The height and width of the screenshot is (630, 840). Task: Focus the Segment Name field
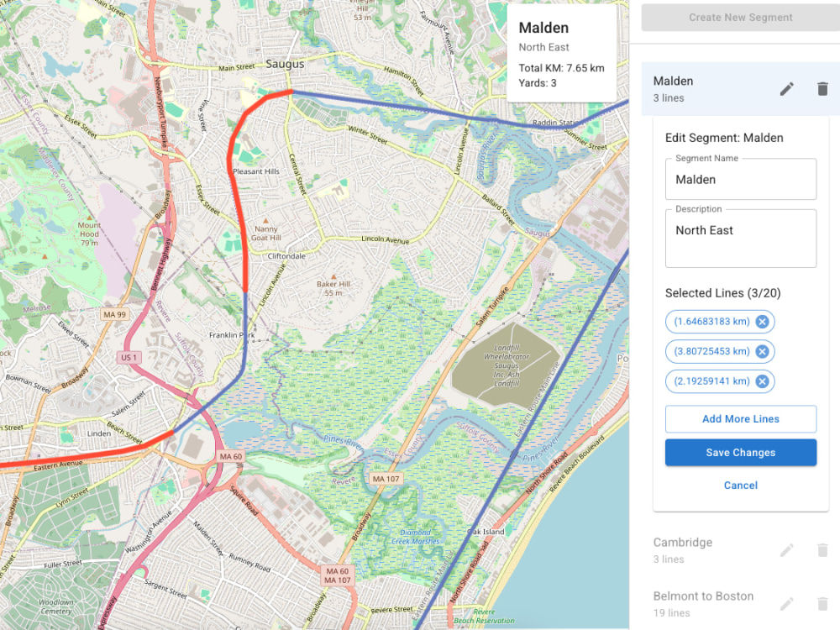[x=740, y=180]
